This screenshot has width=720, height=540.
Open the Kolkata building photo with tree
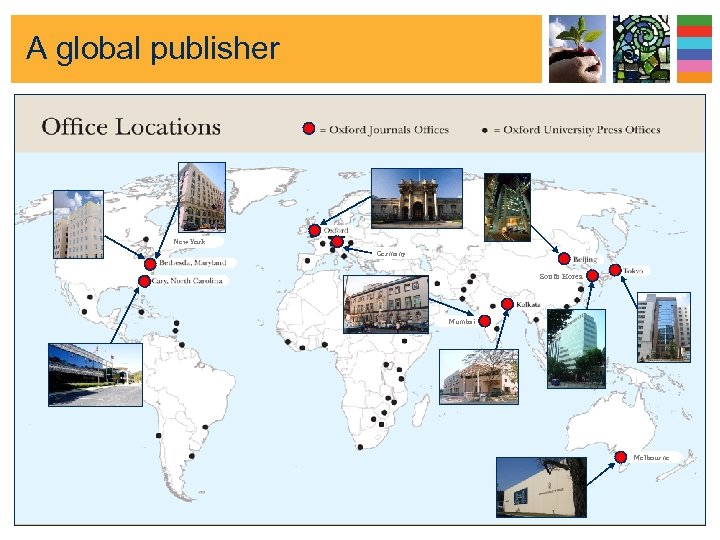click(x=479, y=377)
